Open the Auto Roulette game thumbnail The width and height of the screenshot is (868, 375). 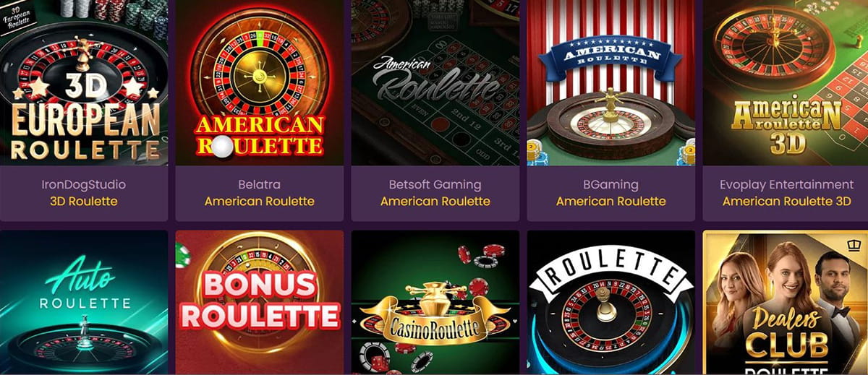(x=84, y=301)
